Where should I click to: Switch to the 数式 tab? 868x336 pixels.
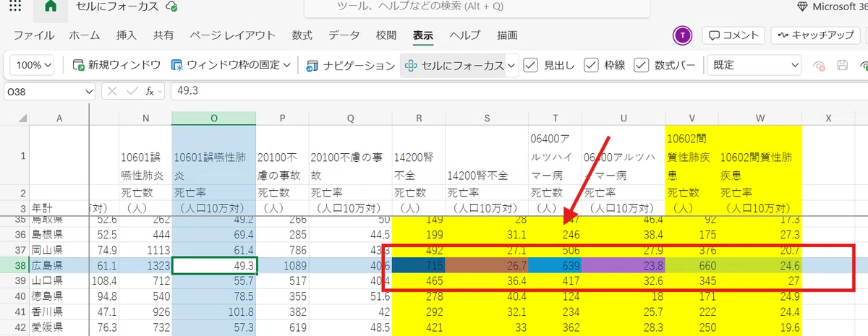(x=302, y=35)
